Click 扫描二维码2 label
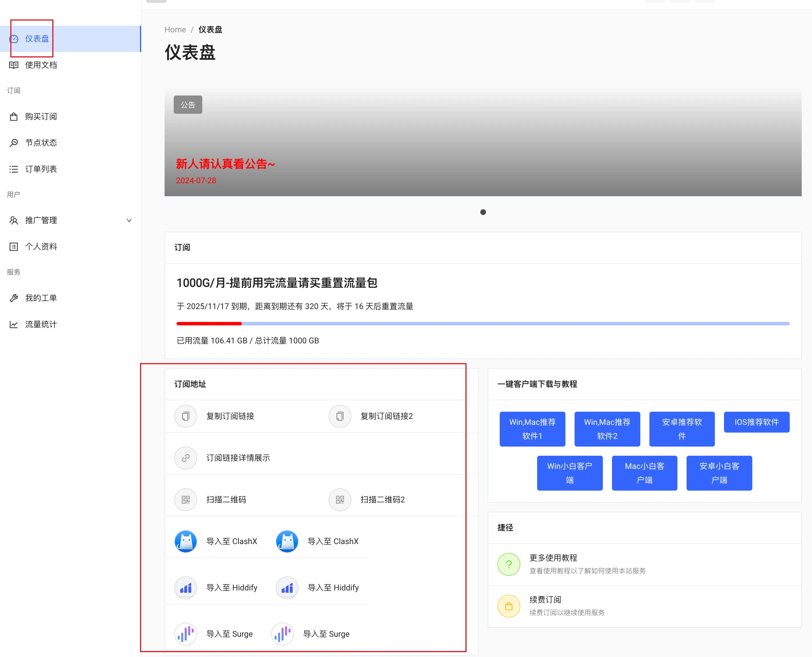This screenshot has height=657, width=812. (x=383, y=499)
